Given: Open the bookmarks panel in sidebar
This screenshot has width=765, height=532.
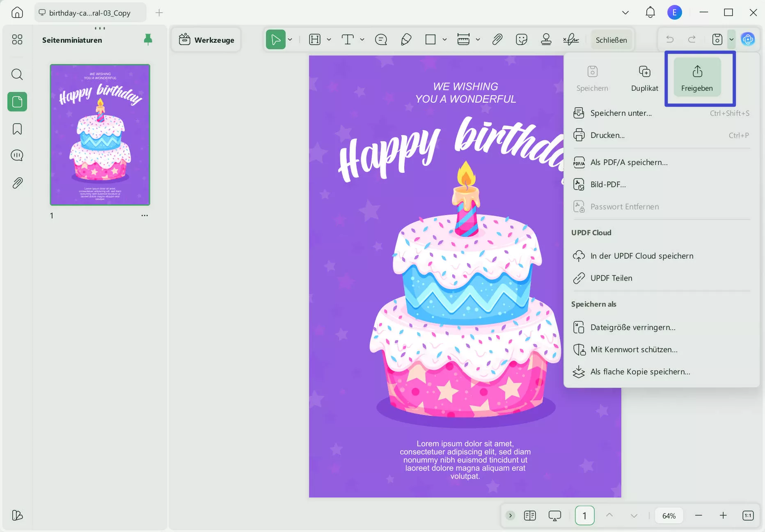Looking at the screenshot, I should point(17,129).
